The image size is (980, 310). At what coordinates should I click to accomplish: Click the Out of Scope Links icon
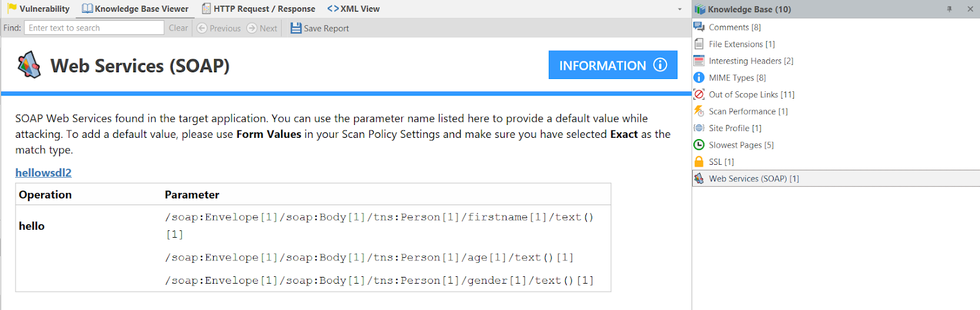699,94
